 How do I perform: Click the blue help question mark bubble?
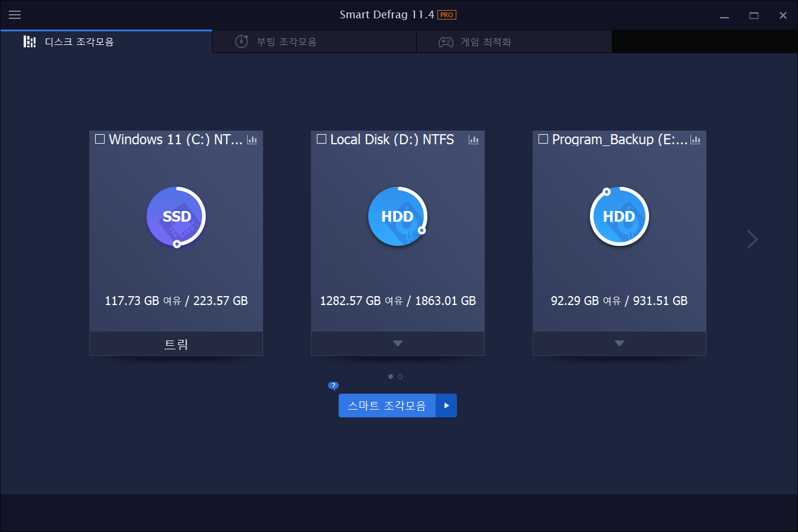pos(333,386)
